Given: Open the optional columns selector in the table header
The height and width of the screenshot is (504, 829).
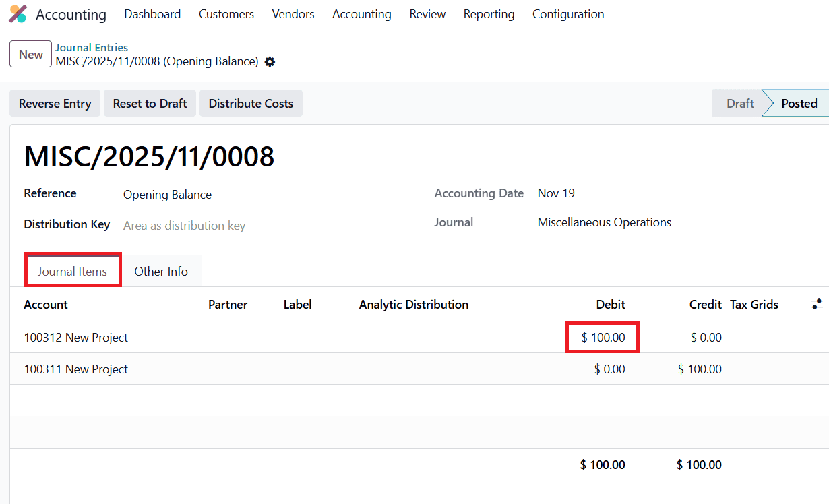Looking at the screenshot, I should tap(816, 304).
